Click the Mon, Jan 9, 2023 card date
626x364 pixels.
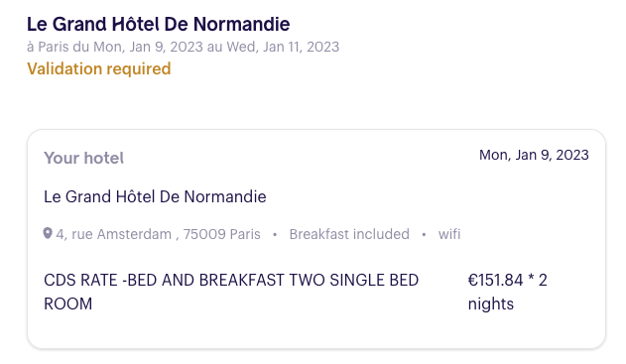tap(534, 155)
